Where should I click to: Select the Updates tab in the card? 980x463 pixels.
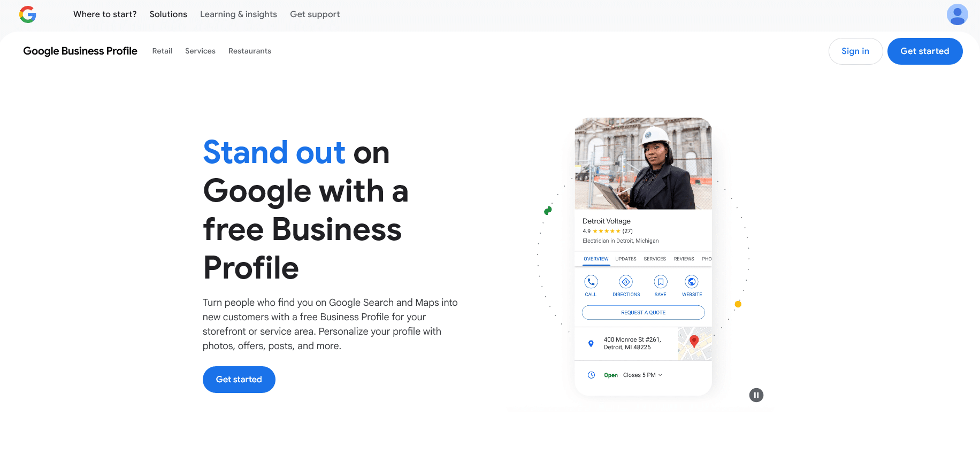tap(626, 259)
